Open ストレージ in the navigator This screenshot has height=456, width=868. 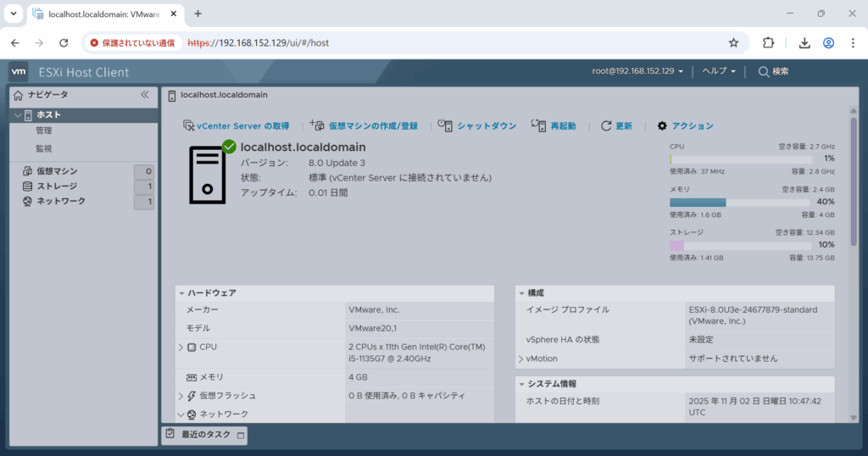click(56, 186)
